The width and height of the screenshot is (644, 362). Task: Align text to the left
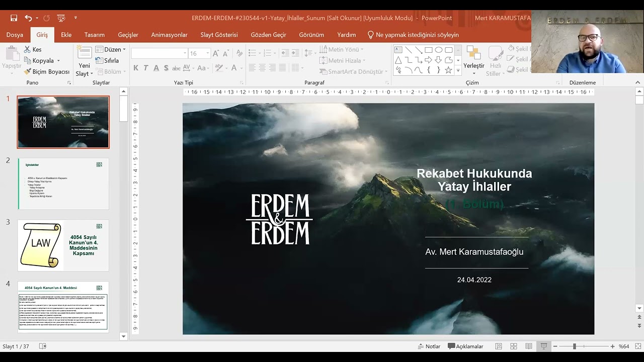[252, 67]
